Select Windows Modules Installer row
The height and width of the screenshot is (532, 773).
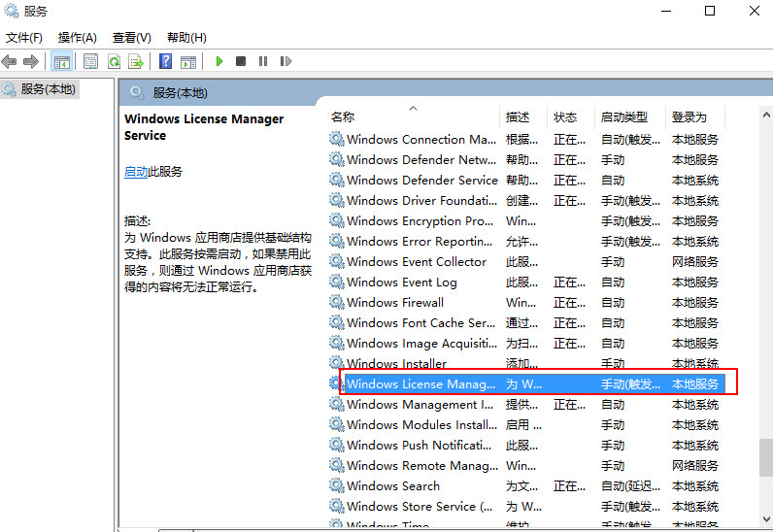pos(526,425)
